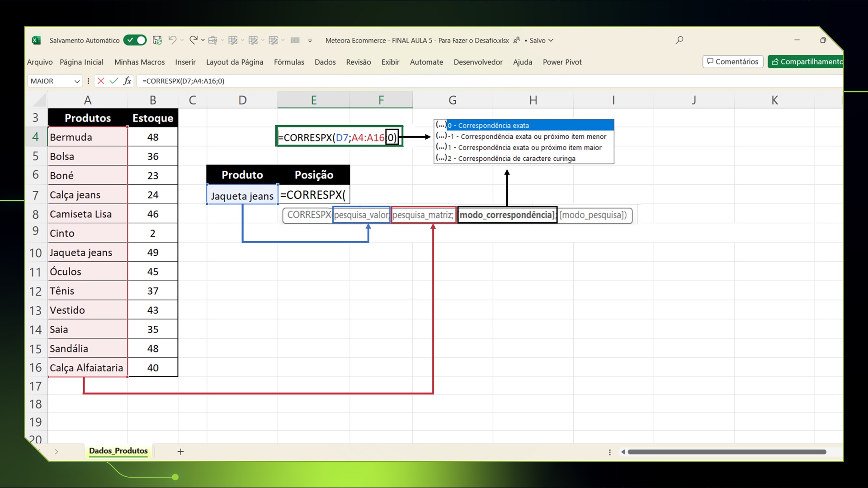The width and height of the screenshot is (868, 488).
Task: Open the Fórmulas ribbon tab
Action: 289,62
